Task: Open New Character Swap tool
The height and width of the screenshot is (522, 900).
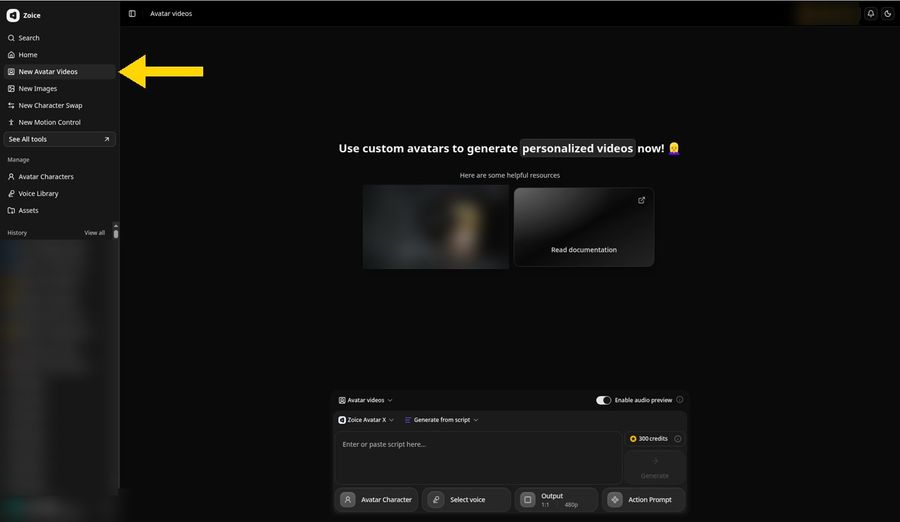Action: [60, 106]
